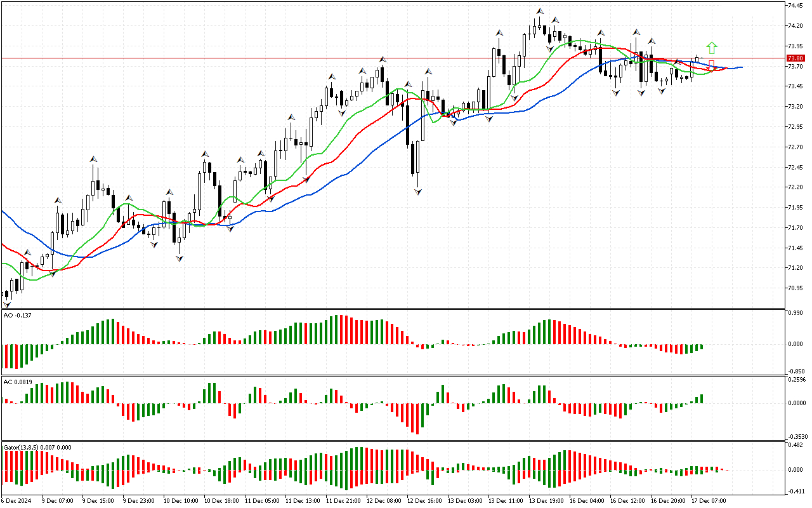This screenshot has height=508, width=812.
Task: Click the 13 Dec 03:00 time label
Action: click(x=465, y=501)
